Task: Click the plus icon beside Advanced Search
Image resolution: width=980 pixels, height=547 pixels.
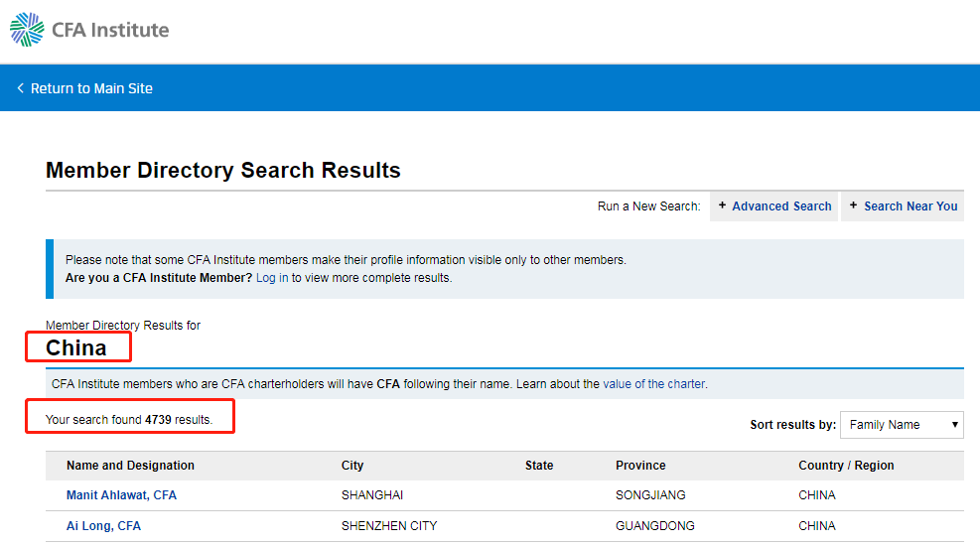Action: coord(722,205)
